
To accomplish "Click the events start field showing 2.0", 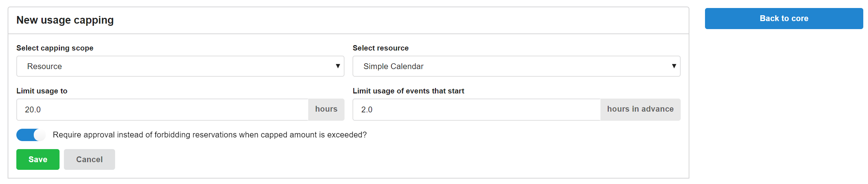I will (476, 109).
